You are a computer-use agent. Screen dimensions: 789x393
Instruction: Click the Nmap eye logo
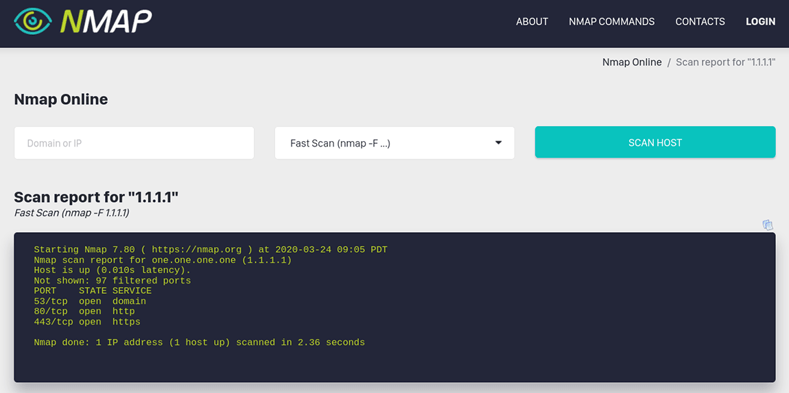coord(33,21)
